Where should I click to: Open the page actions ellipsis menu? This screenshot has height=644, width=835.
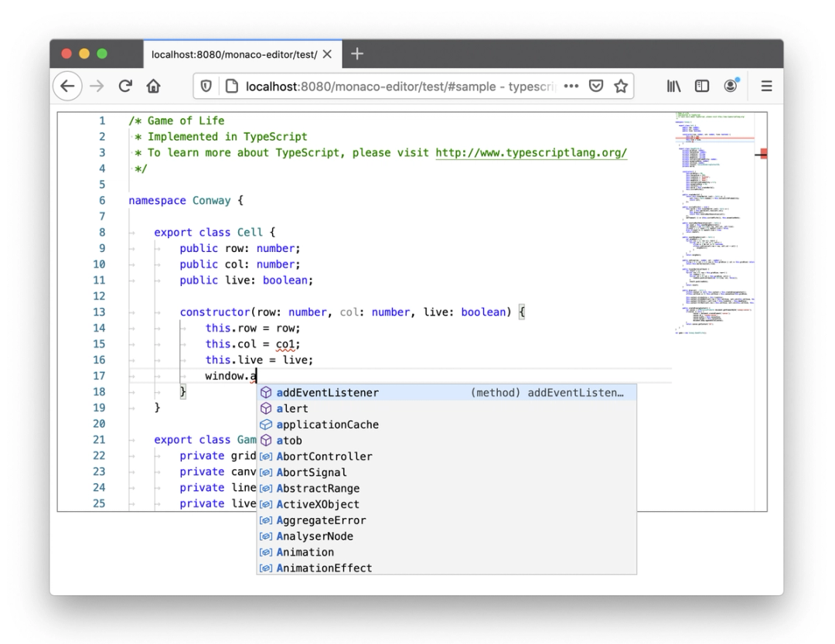[x=571, y=85]
